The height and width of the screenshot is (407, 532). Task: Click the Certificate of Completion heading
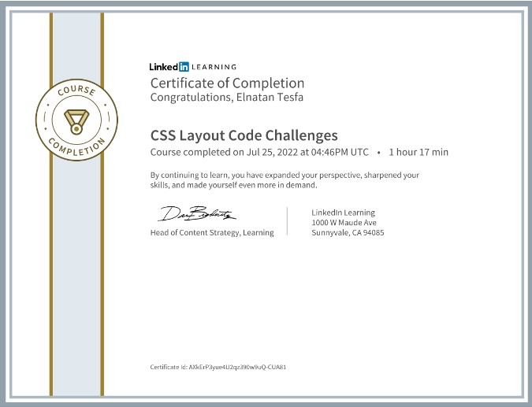coord(227,83)
